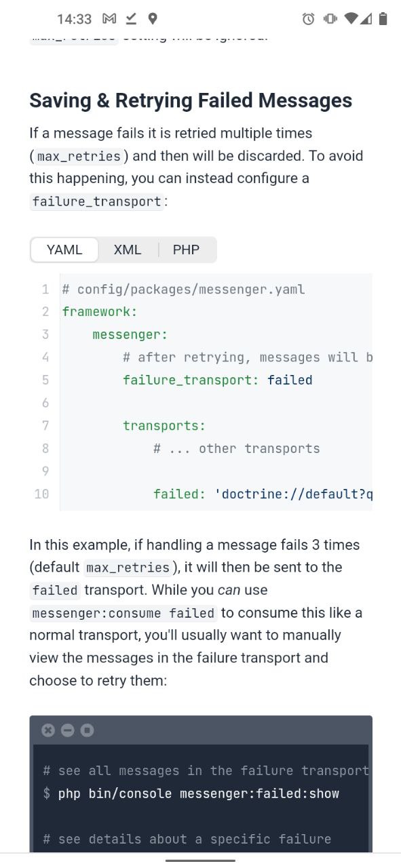Switch to the XML configuration tab
Screen dimensions: 401x868
(128, 250)
